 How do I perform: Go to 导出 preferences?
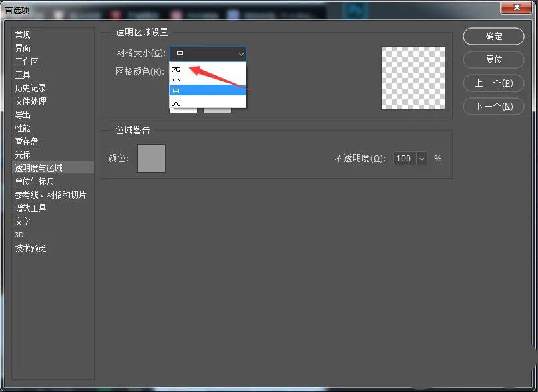pyautogui.click(x=23, y=115)
